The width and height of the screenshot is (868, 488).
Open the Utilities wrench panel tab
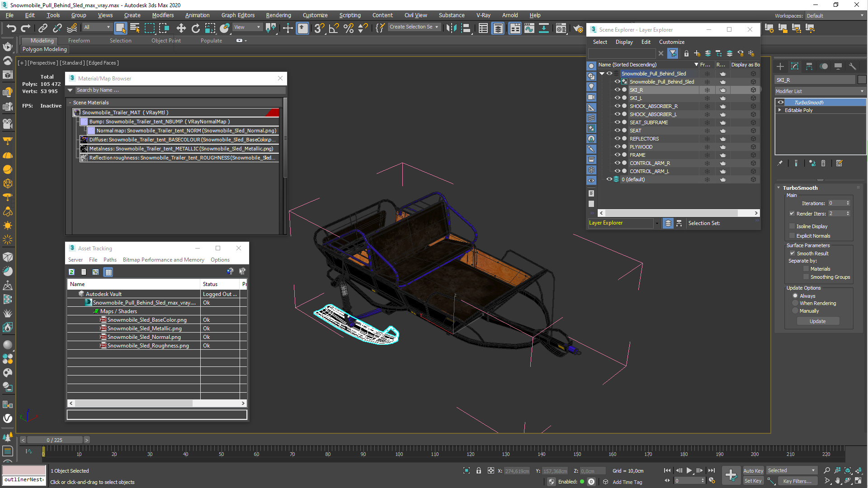coord(853,66)
